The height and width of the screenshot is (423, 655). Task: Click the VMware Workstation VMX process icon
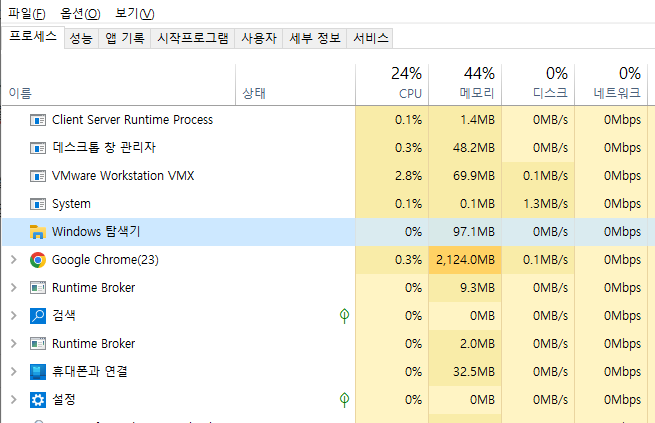point(38,176)
